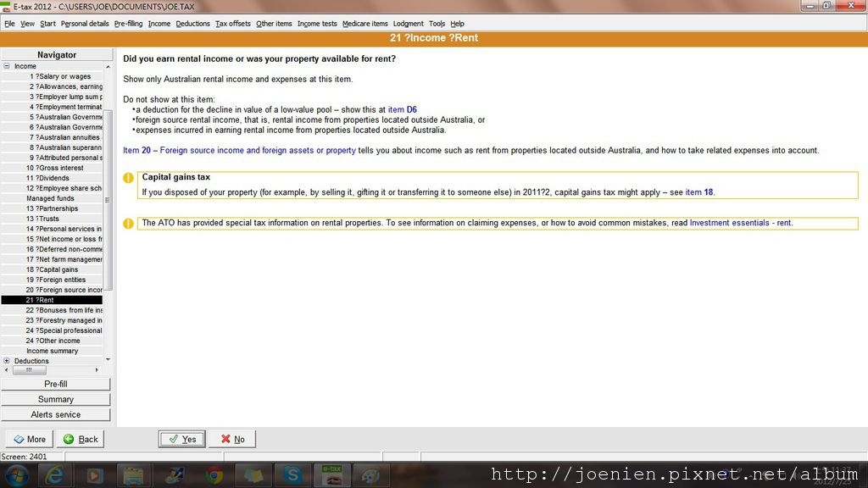Screen dimensions: 868x488
Task: Select 11 Dividends in Navigator
Action: 47,178
